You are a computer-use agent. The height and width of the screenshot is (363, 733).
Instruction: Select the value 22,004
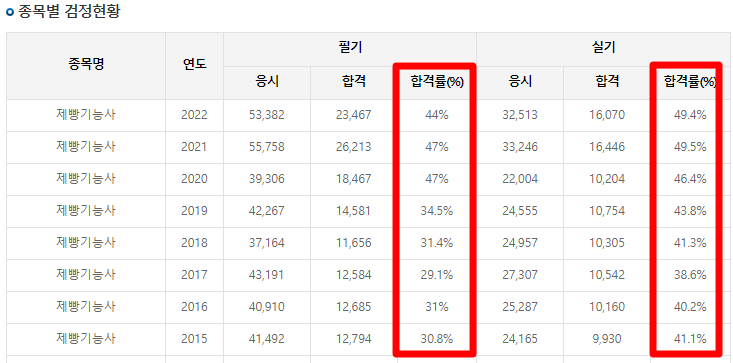coord(520,179)
